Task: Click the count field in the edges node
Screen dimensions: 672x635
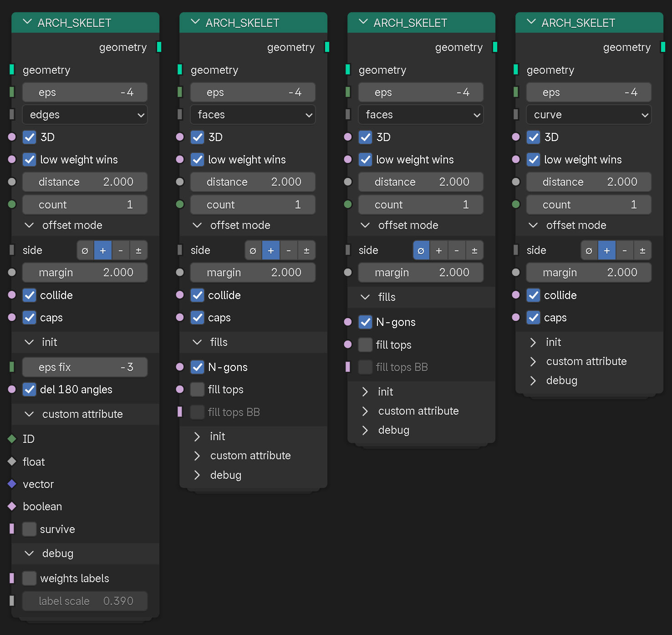Action: (85, 204)
